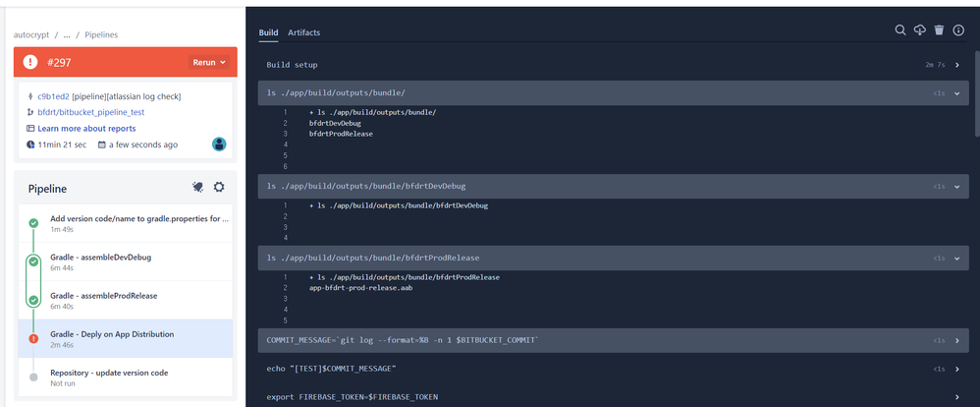The width and height of the screenshot is (980, 407).
Task: Open the Rerun dropdown
Action: 209,62
